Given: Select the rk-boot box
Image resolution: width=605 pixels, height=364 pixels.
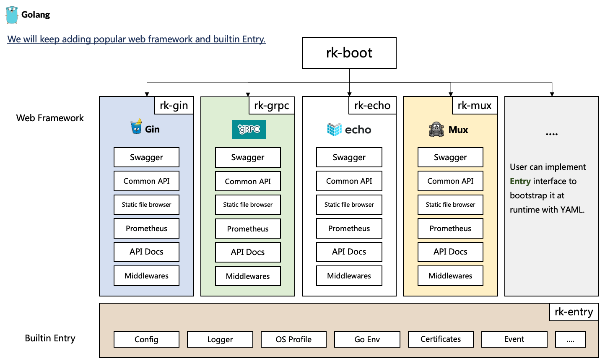Looking at the screenshot, I should [349, 53].
